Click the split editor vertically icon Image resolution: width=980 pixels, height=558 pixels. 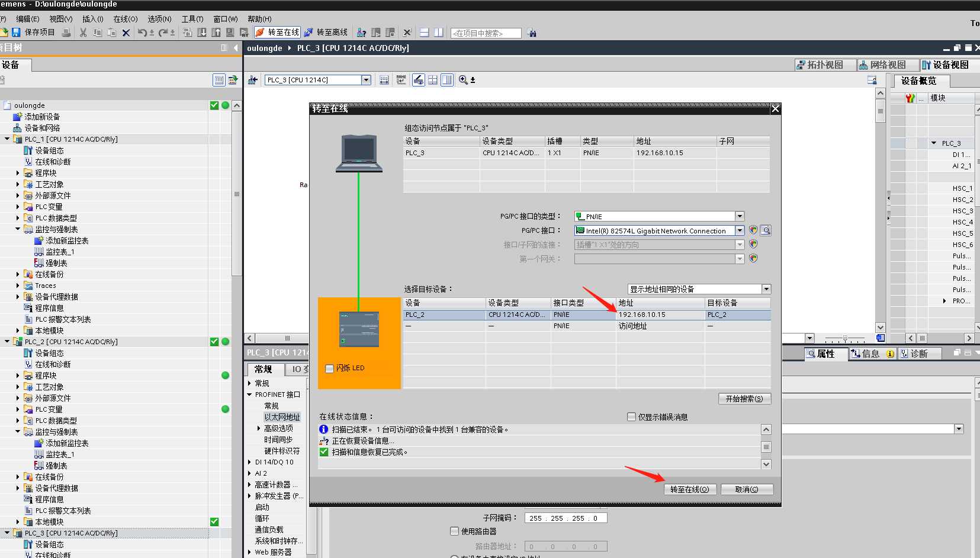click(439, 33)
